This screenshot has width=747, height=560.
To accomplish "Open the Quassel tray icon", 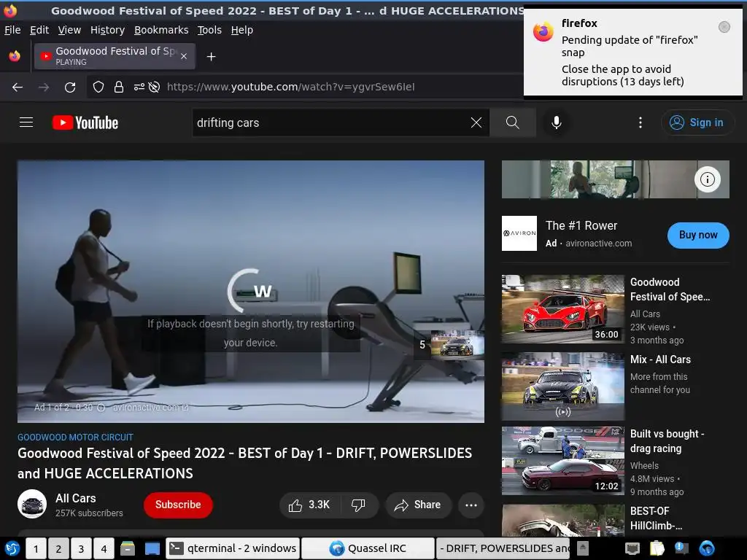I will (706, 548).
